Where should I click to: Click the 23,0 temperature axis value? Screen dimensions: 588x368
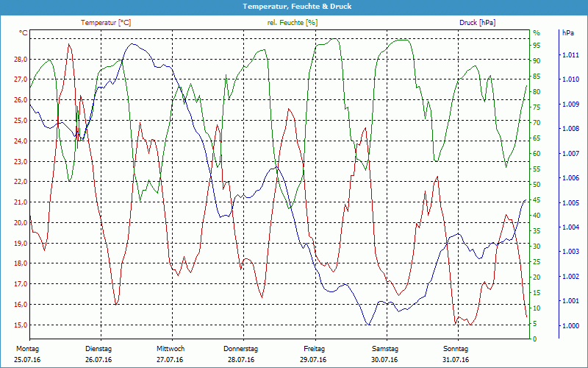point(21,161)
